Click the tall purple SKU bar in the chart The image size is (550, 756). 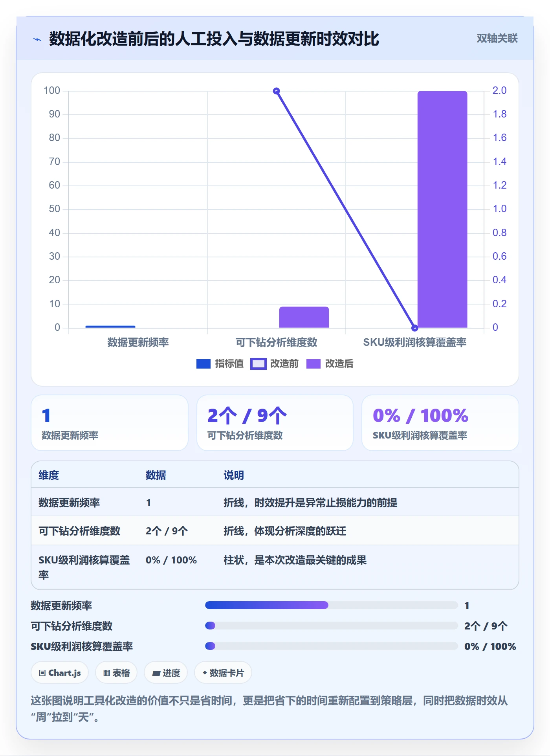[442, 209]
